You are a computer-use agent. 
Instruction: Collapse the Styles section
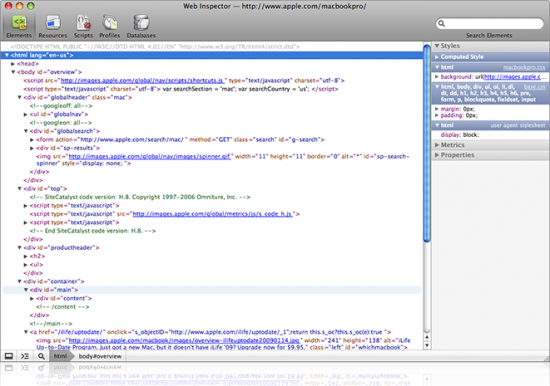pos(437,46)
